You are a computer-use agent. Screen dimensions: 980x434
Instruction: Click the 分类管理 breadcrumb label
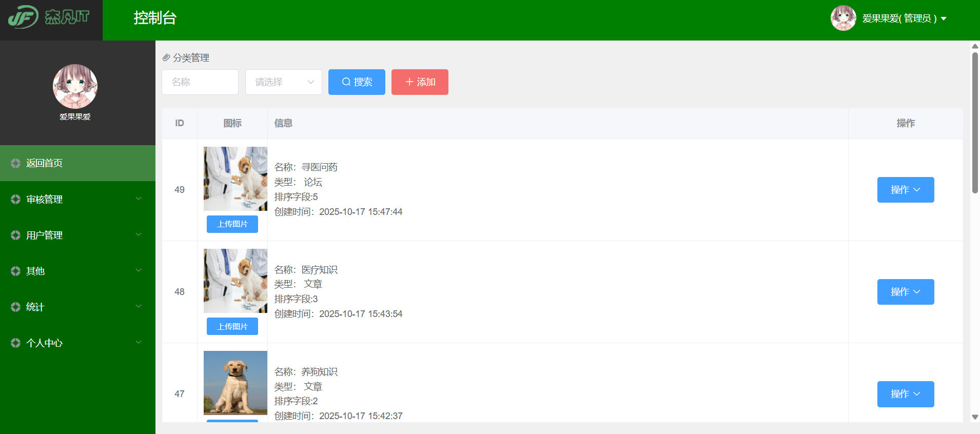pos(191,58)
